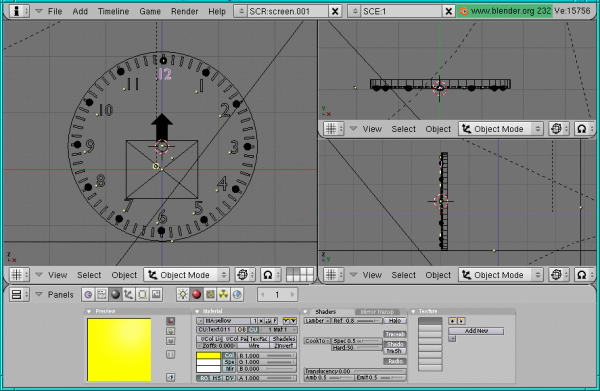Toggle the Shadeless material option
The image size is (600, 391).
pyautogui.click(x=284, y=339)
